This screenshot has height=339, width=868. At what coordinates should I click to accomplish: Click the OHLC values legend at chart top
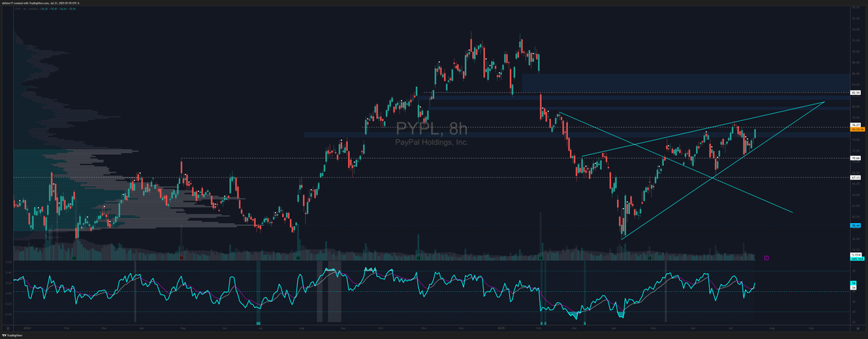tap(57, 9)
